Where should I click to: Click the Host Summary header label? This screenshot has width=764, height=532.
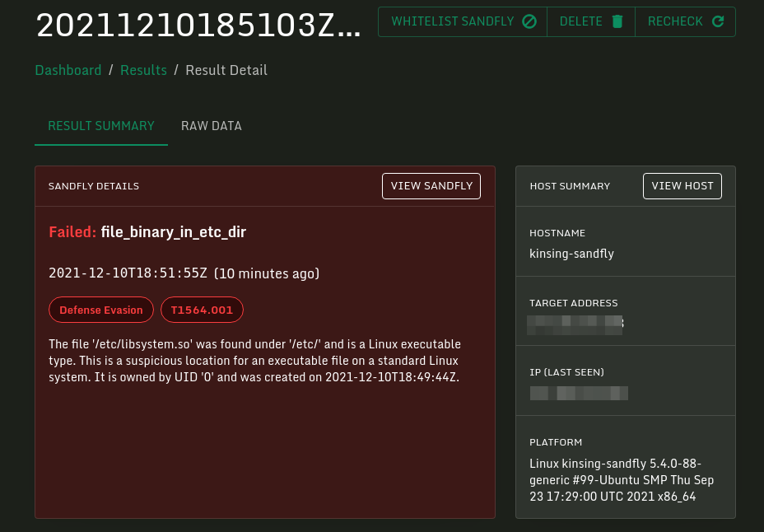point(570,186)
